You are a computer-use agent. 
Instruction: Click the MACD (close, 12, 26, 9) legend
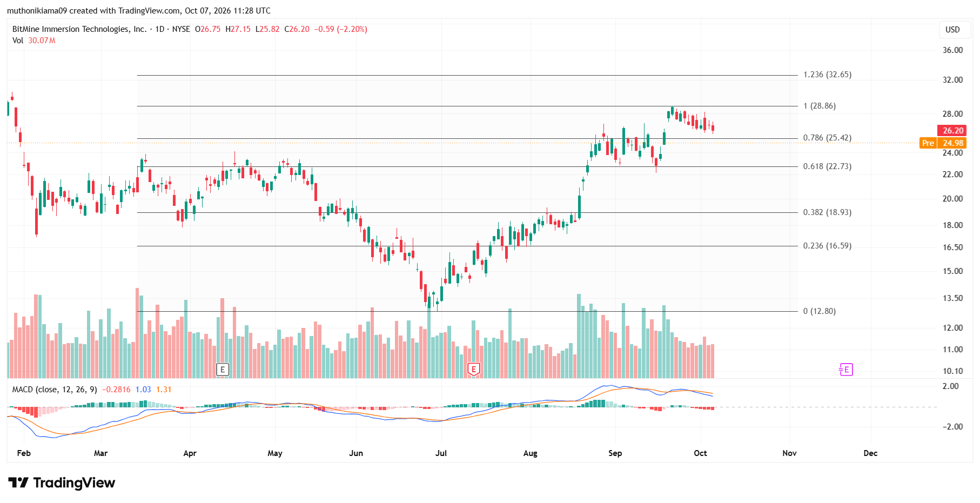[55, 390]
